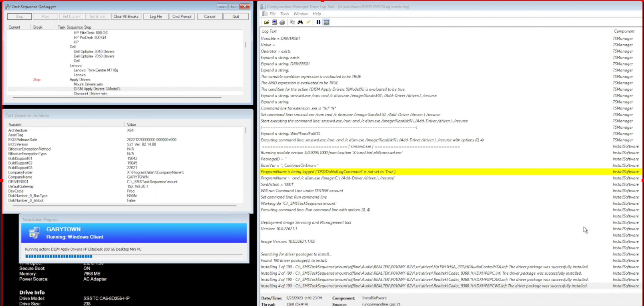Click Clear All Breaks
Viewport: 644px width, 306px height.
(126, 16)
